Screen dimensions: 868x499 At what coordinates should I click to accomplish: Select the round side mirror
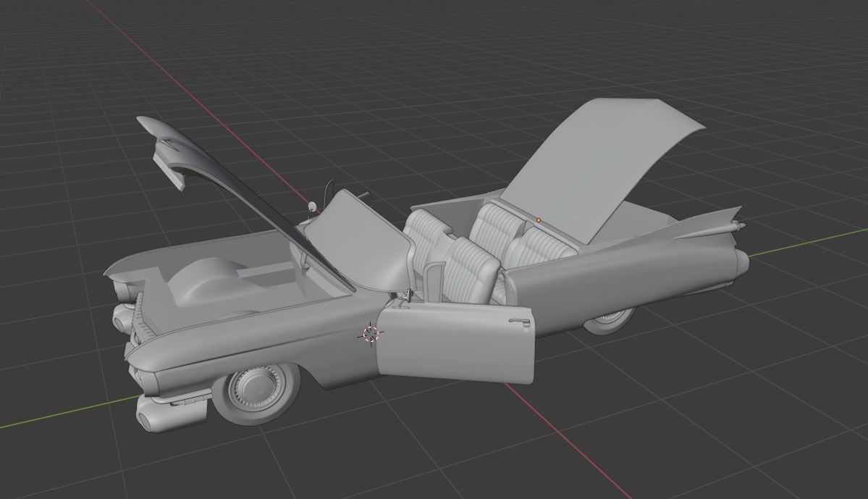[312, 208]
